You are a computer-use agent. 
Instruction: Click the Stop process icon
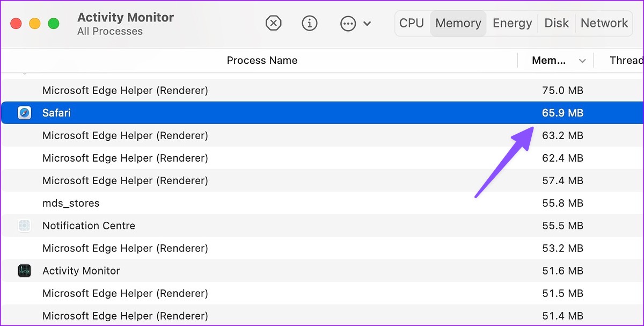(274, 23)
